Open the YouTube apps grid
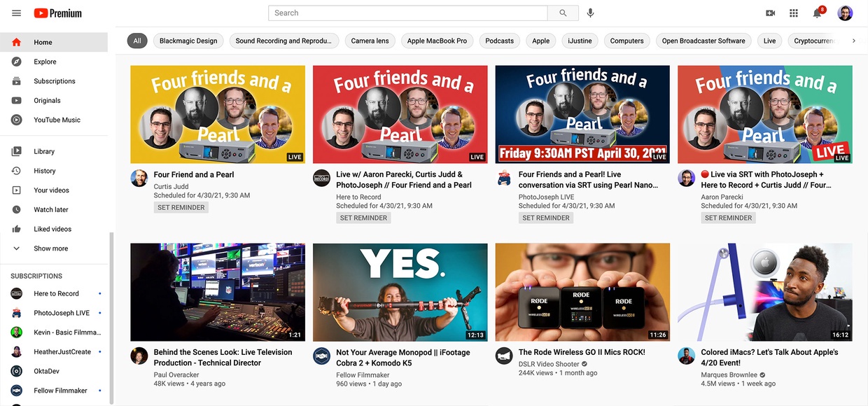Screen dimensions: 868x406 [x=794, y=13]
